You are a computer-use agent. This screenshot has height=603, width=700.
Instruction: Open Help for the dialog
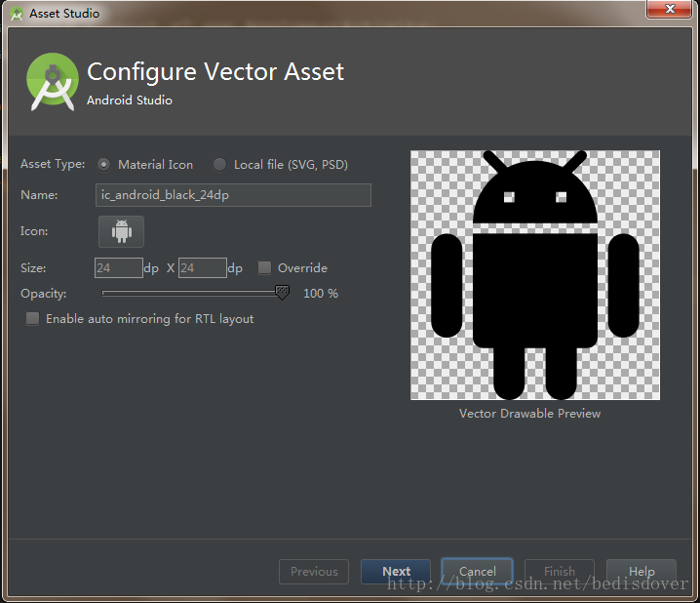pos(642,571)
